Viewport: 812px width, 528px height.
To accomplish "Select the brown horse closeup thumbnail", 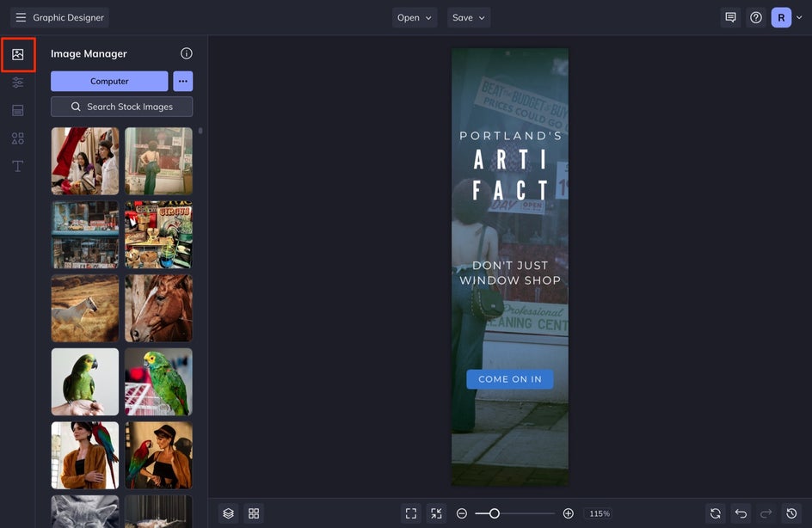I will pyautogui.click(x=158, y=308).
